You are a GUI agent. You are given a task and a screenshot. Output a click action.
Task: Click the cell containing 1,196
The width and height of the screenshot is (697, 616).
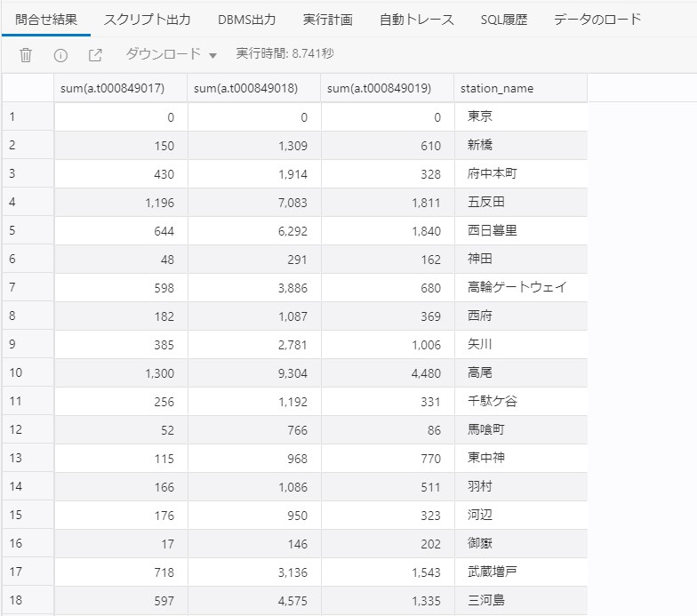point(120,203)
